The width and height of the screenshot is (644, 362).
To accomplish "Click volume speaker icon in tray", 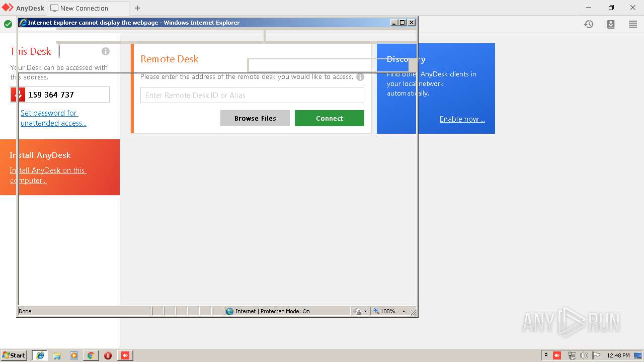I will [x=584, y=355].
